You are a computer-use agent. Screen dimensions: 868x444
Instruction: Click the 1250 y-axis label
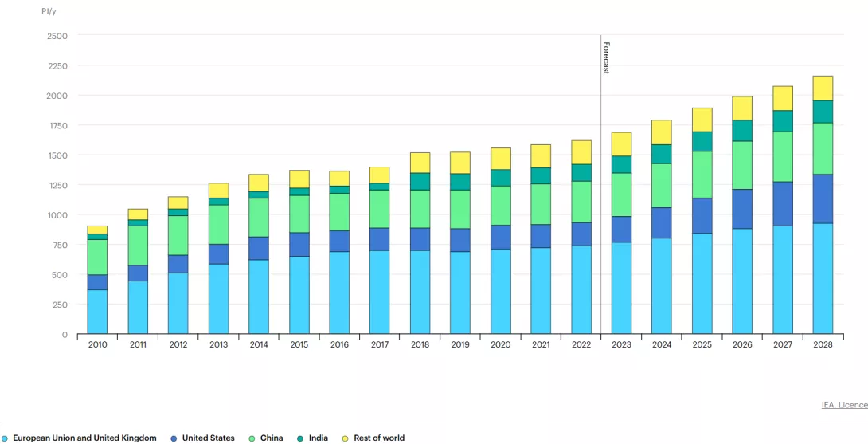point(57,185)
